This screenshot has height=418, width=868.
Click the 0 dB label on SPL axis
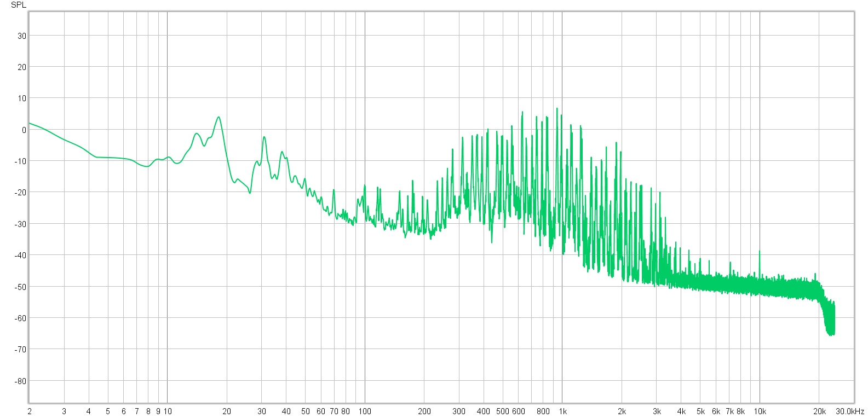[x=24, y=130]
